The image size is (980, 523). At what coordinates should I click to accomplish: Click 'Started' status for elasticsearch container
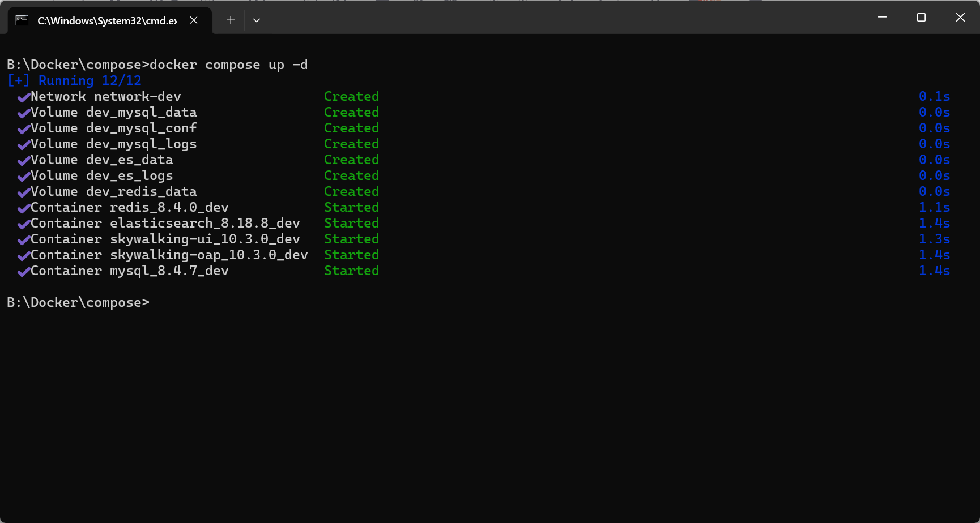351,223
